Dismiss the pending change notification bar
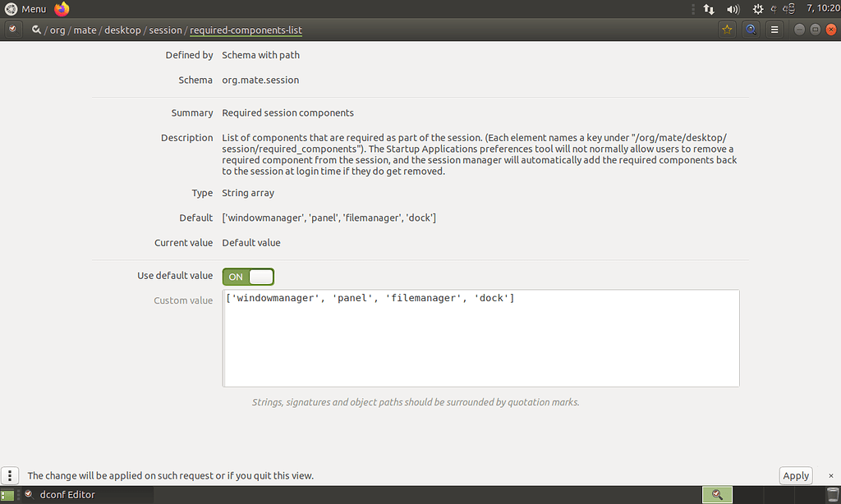This screenshot has height=504, width=841. pos(830,475)
